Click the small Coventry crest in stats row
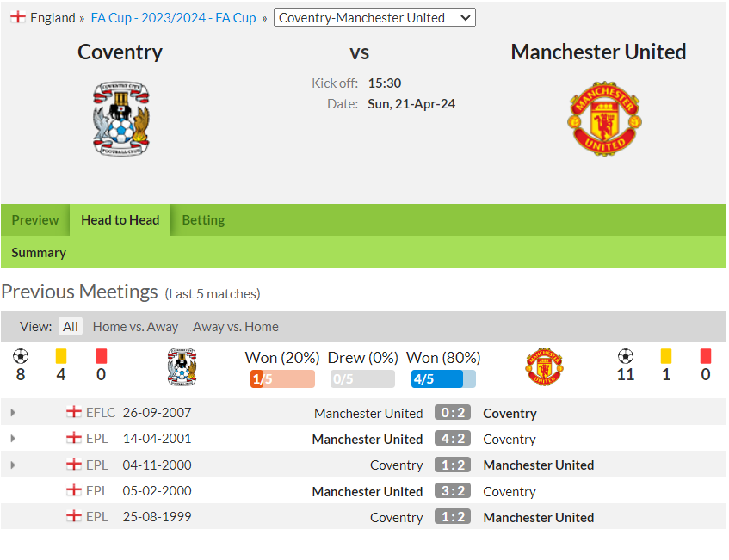Viewport: 729px width, 560px height. 182,366
